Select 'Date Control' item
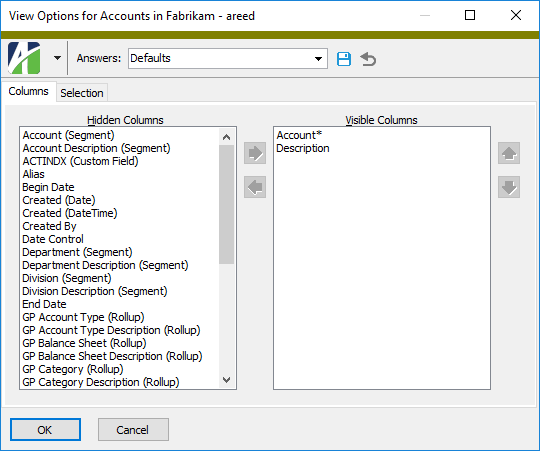 coord(53,239)
